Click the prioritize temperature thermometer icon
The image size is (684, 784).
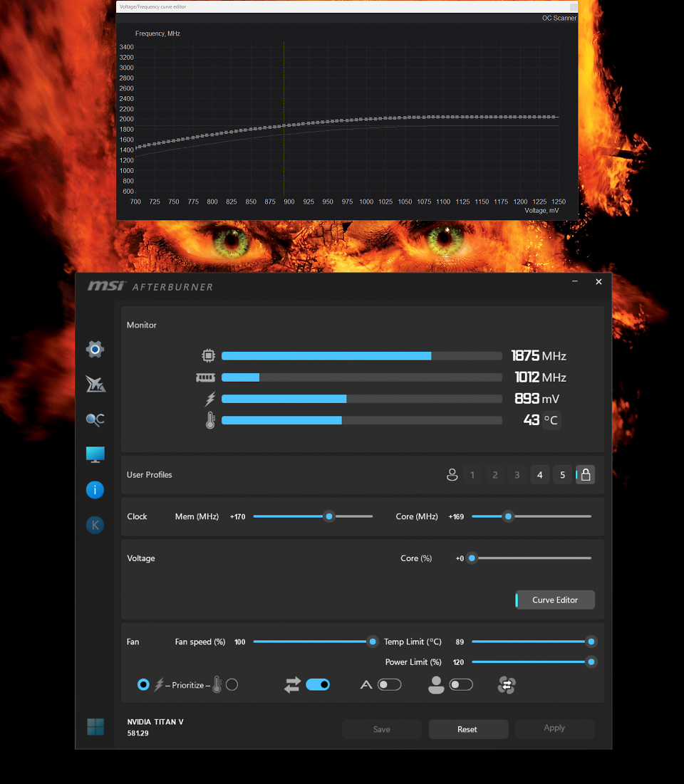pos(217,684)
